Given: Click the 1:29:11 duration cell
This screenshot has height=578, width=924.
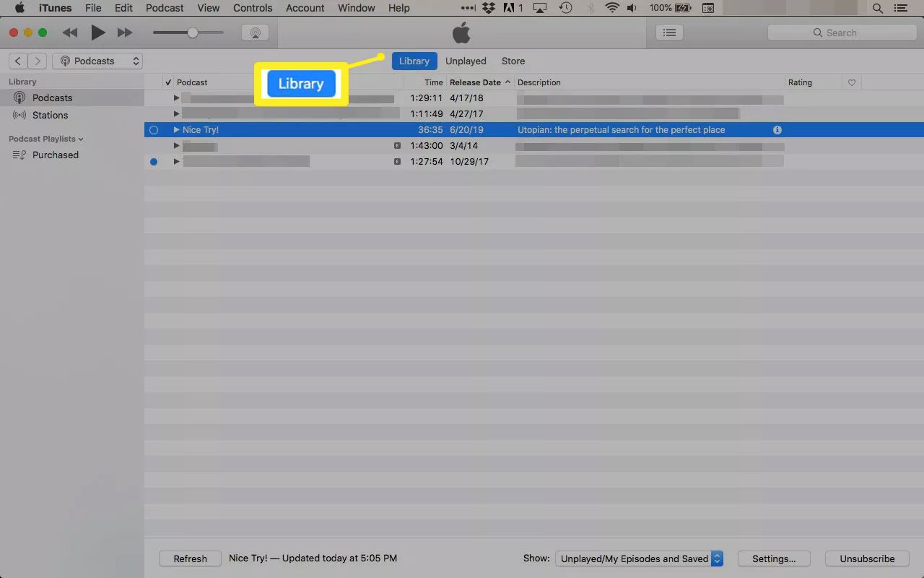Looking at the screenshot, I should pos(427,98).
